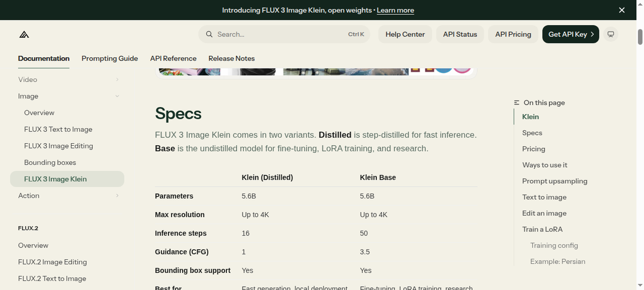This screenshot has height=290, width=644.
Task: Click the site logo icon
Action: (24, 34)
